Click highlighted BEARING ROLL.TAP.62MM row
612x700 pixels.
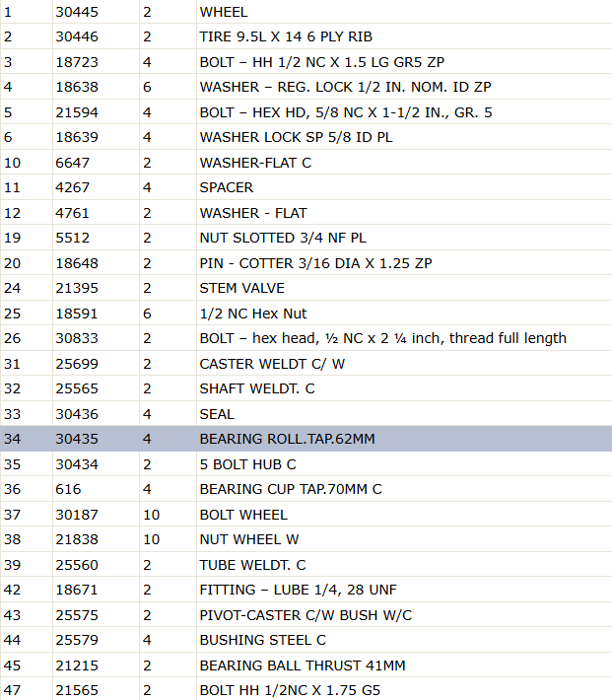pyautogui.click(x=306, y=439)
